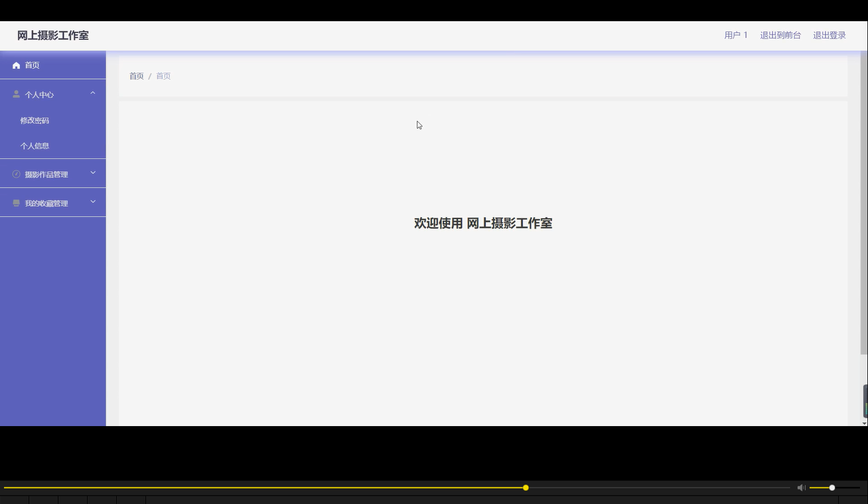This screenshot has height=504, width=868.
Task: Open the 修改密码 page
Action: pos(34,120)
